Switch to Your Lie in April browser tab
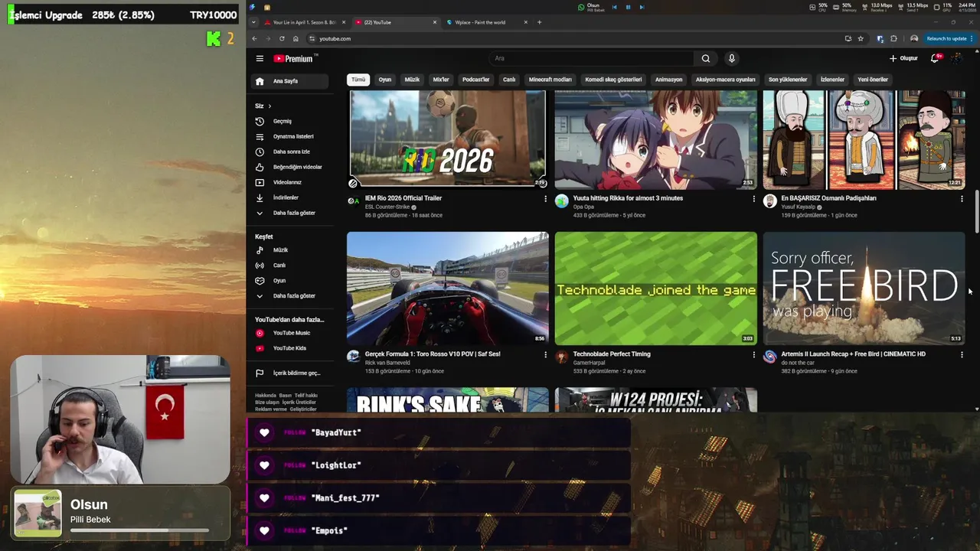Viewport: 980px width, 551px height. pyautogui.click(x=305, y=22)
